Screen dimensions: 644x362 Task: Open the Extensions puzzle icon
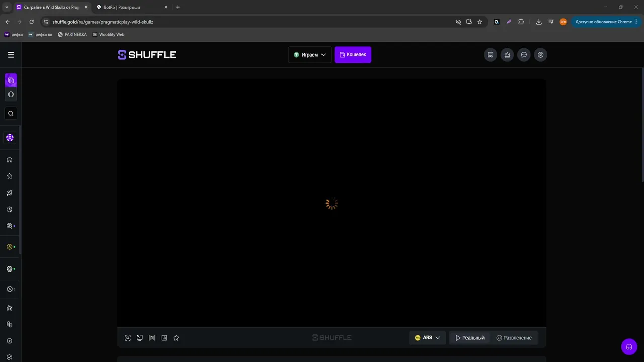pos(521,22)
